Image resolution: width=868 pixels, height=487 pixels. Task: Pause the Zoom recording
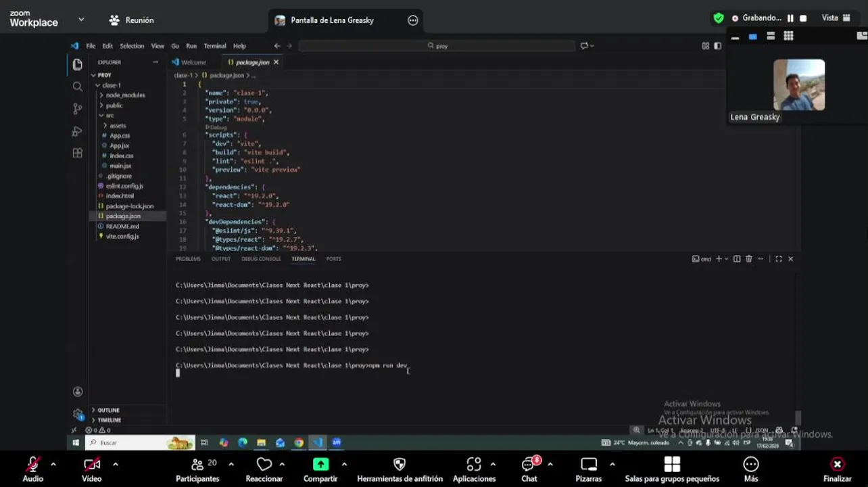click(790, 18)
